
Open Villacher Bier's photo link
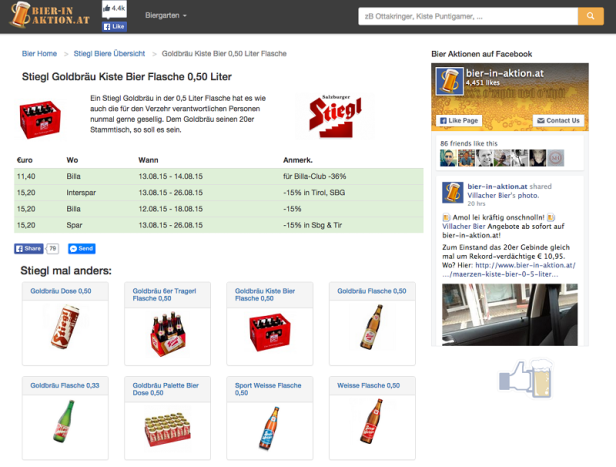[503, 195]
